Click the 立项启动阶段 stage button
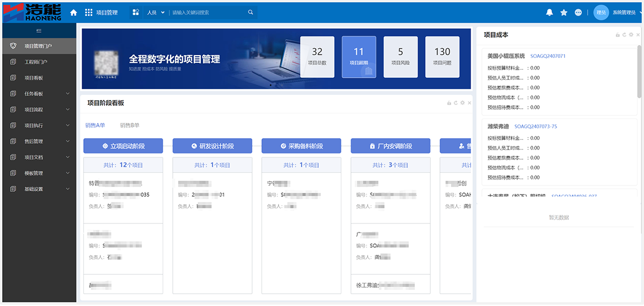This screenshot has height=306, width=644. (123, 146)
